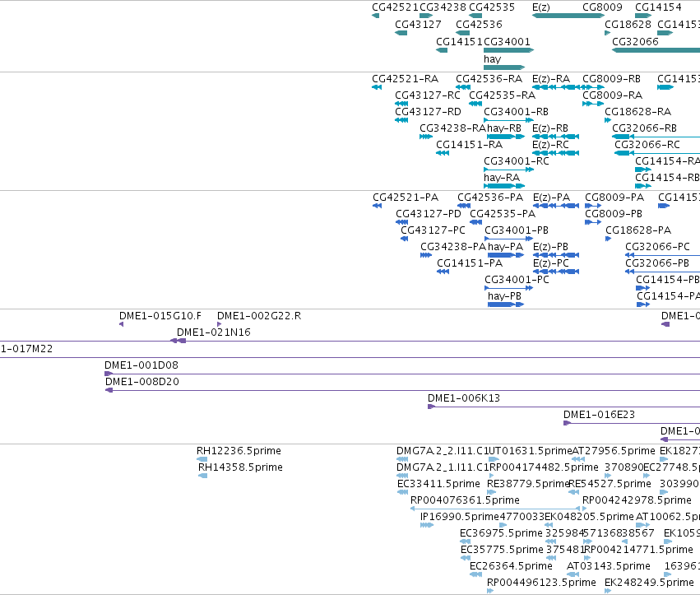The width and height of the screenshot is (700, 595).
Task: Open transcript E(z)-RA
Action: tap(551, 79)
